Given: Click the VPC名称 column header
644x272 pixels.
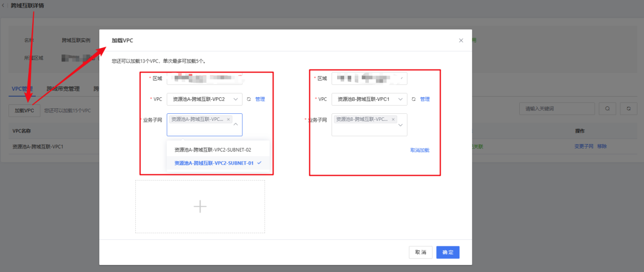Looking at the screenshot, I should 22,131.
